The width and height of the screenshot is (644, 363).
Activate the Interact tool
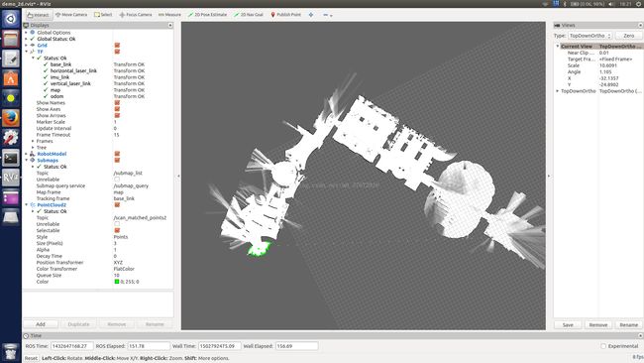click(x=39, y=15)
